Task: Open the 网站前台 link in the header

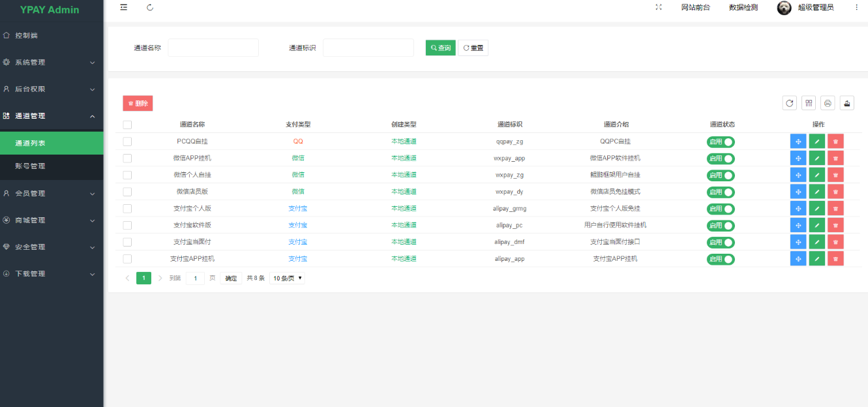Action: point(695,7)
